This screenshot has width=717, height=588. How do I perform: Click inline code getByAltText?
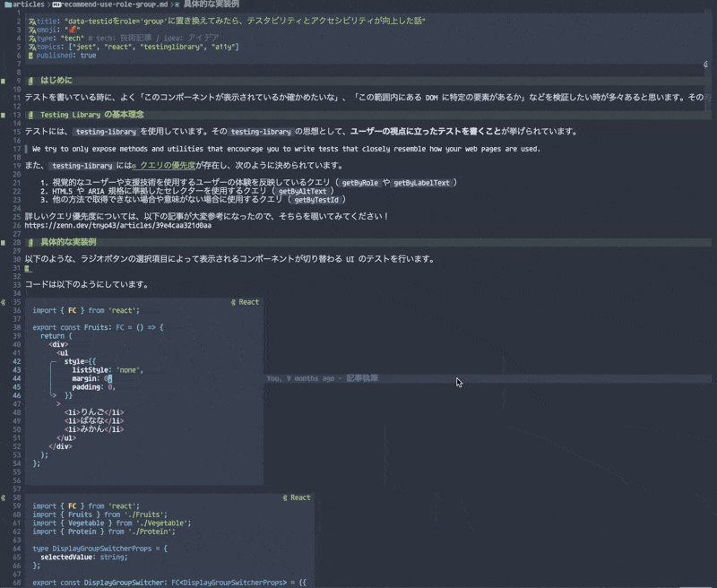coord(302,192)
